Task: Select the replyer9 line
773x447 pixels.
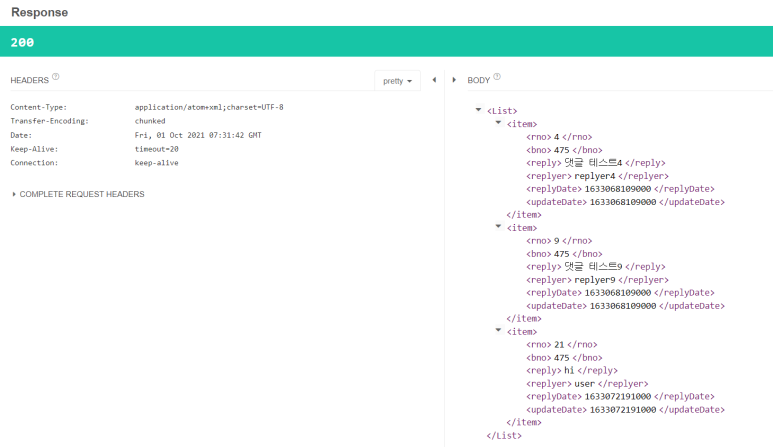Action: pyautogui.click(x=597, y=280)
